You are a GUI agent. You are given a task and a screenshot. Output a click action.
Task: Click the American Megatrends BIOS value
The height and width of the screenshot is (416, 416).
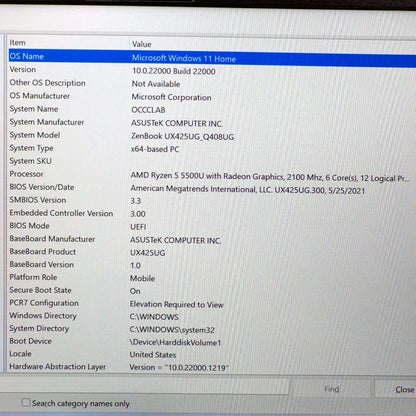248,190
